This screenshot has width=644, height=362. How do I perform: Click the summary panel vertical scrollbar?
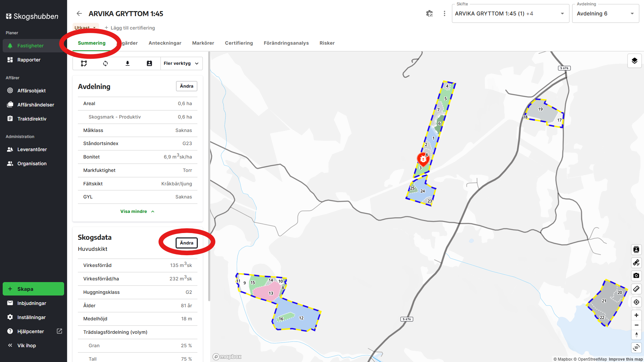[x=209, y=176]
